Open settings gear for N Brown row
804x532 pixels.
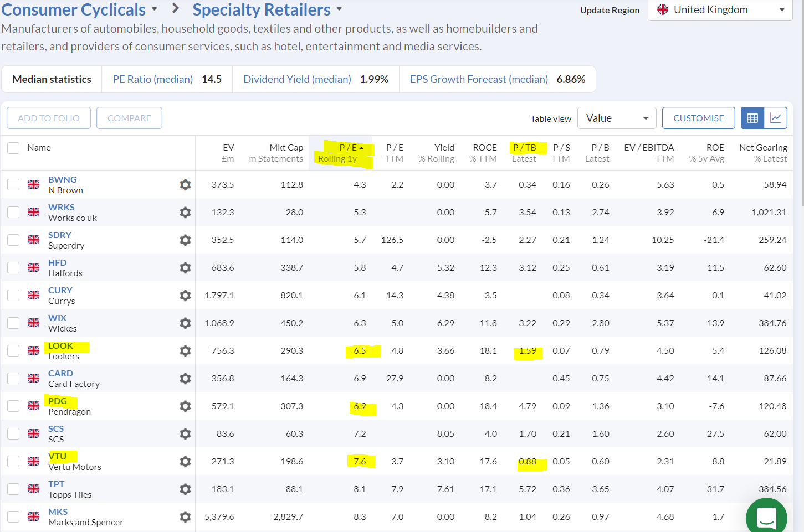click(x=185, y=185)
